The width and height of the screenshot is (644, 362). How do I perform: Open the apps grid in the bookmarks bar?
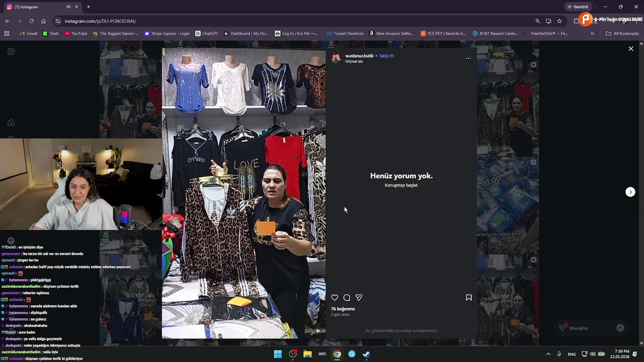(7, 34)
